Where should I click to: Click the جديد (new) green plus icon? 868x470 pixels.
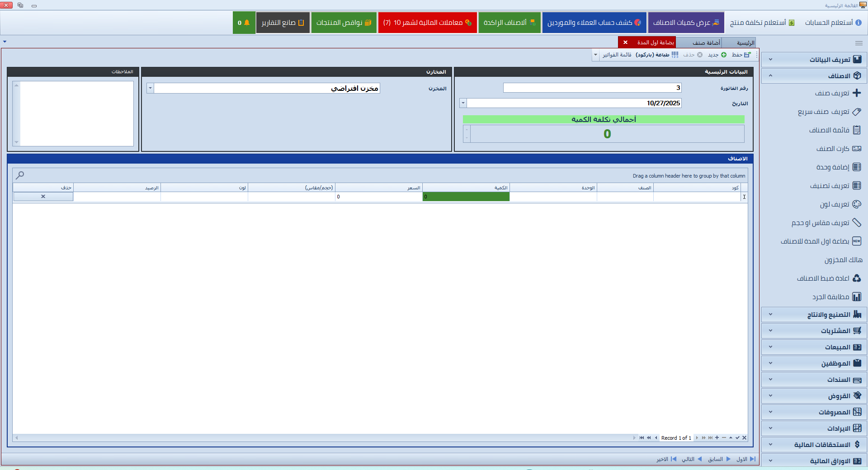pyautogui.click(x=724, y=55)
